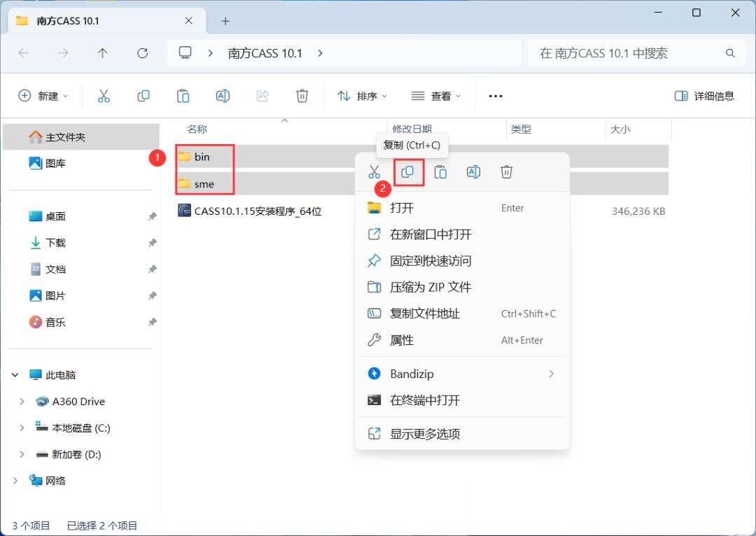This screenshot has height=536, width=756.
Task: Choose 在新窗口中打开
Action: pos(462,234)
